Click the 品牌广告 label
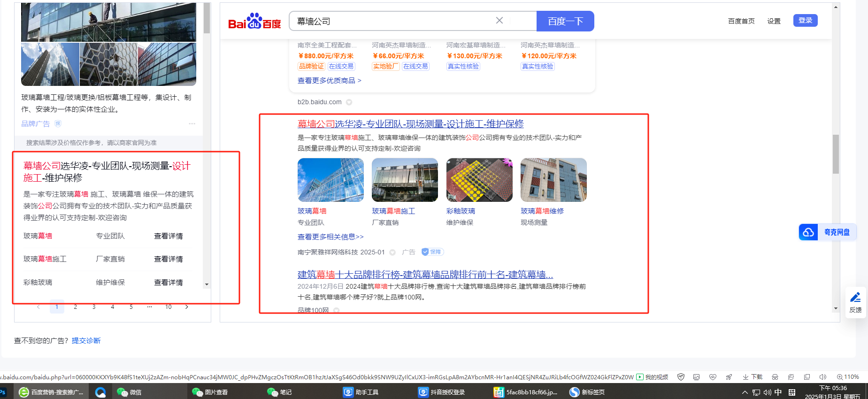The image size is (868, 399). pos(35,124)
